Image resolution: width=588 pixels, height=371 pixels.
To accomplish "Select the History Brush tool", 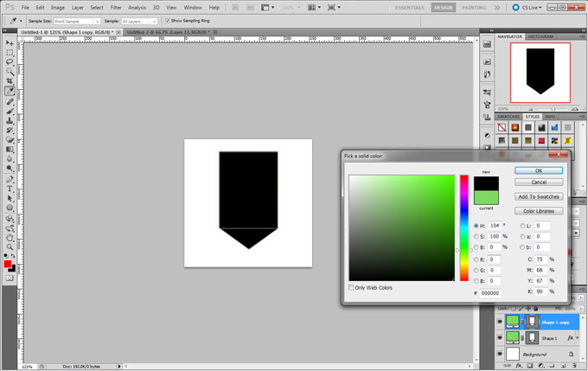I will click(x=10, y=131).
